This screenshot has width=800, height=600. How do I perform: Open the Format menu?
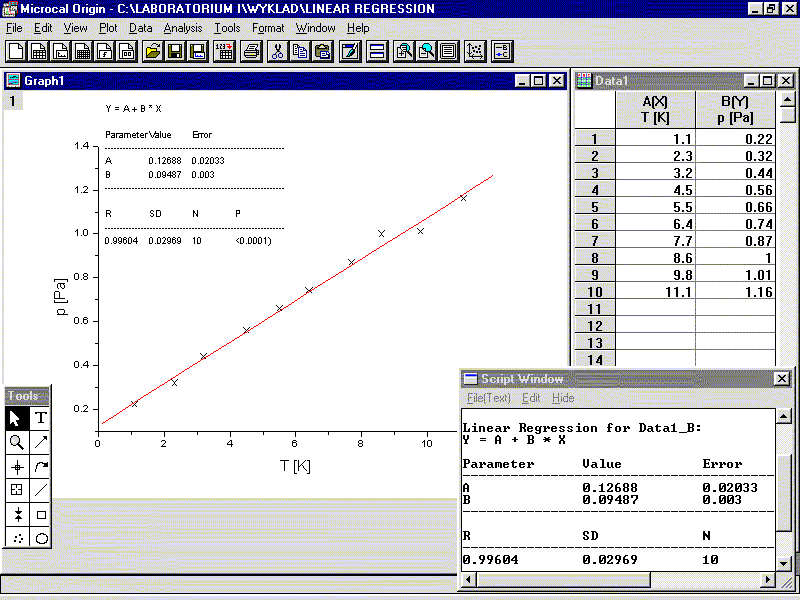(268, 28)
